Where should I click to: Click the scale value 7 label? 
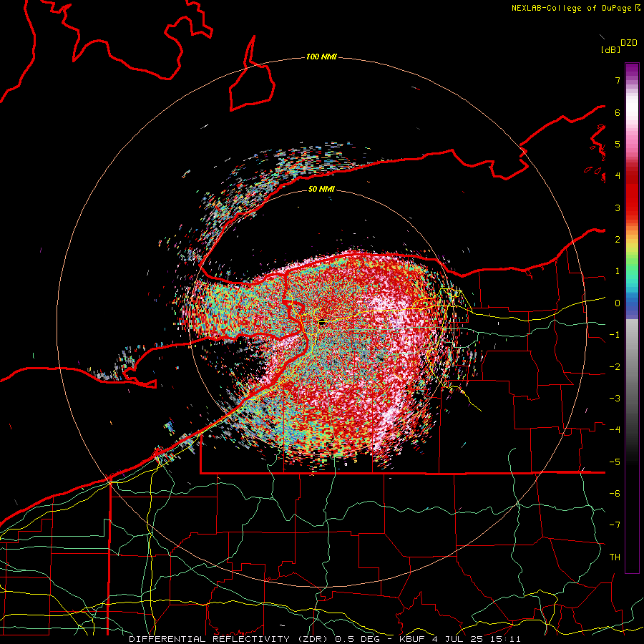coord(618,80)
